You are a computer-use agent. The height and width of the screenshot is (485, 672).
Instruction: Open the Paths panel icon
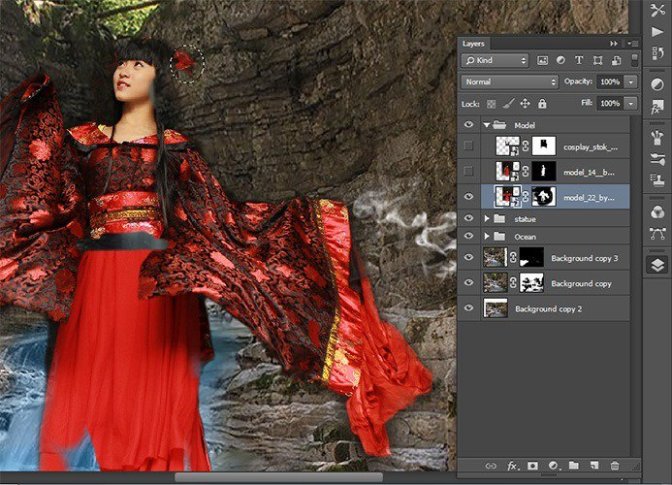[657, 234]
